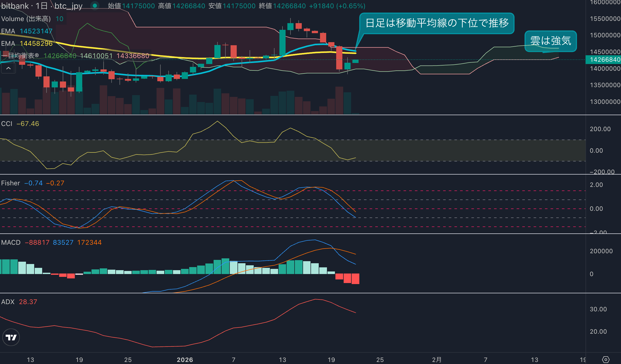Viewport: 621px width, 364px height.
Task: Select the yellow EMA 14458296 legend
Action: tap(27, 43)
